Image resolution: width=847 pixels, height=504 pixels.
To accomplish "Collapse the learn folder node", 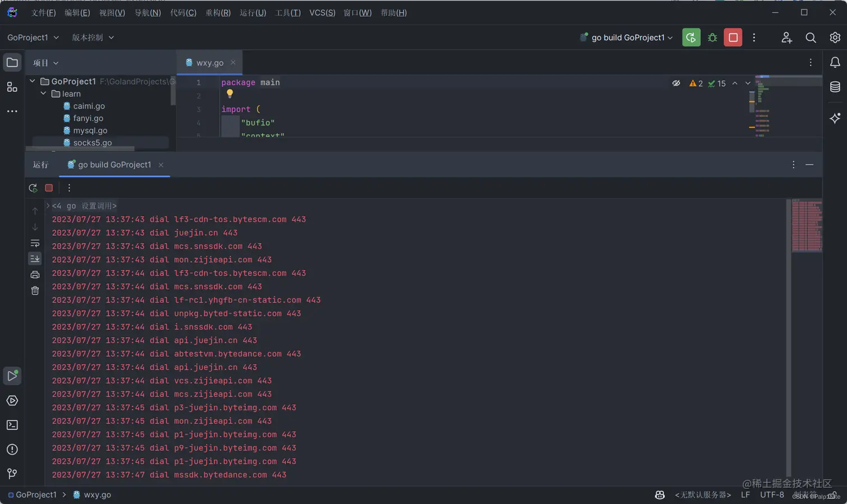I will [43, 94].
